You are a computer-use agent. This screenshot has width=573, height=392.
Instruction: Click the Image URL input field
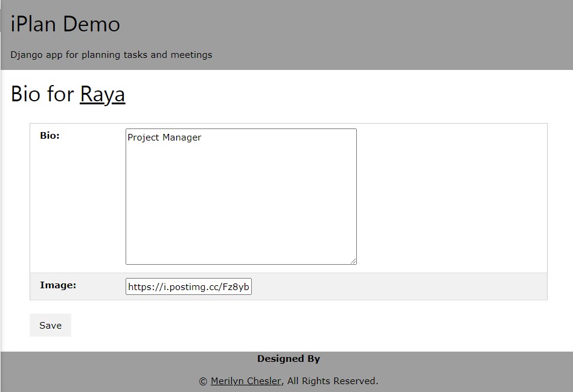(188, 286)
